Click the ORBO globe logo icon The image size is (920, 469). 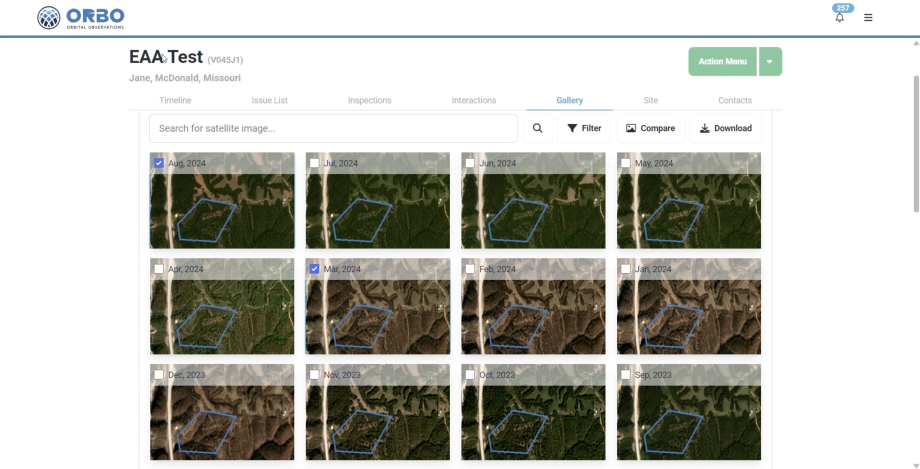coord(49,18)
